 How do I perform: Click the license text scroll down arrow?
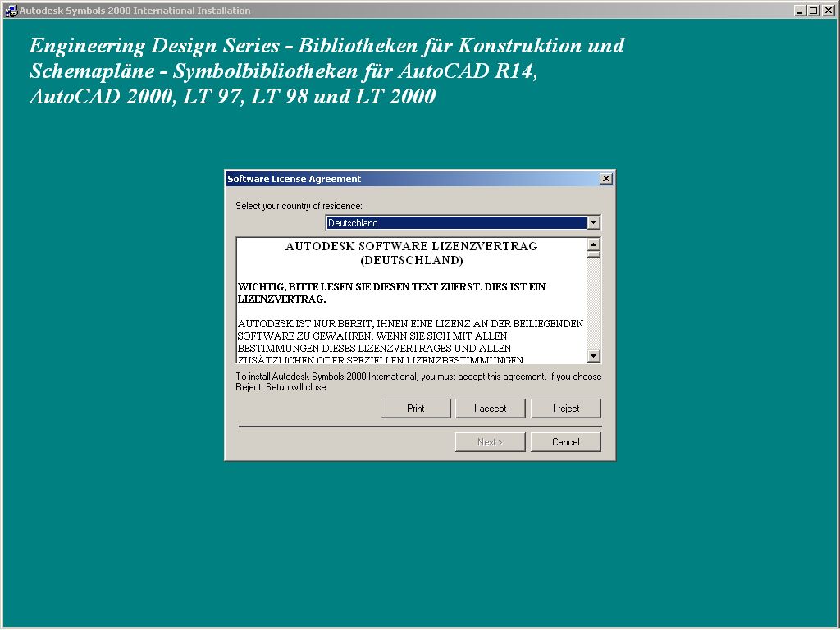(x=594, y=356)
